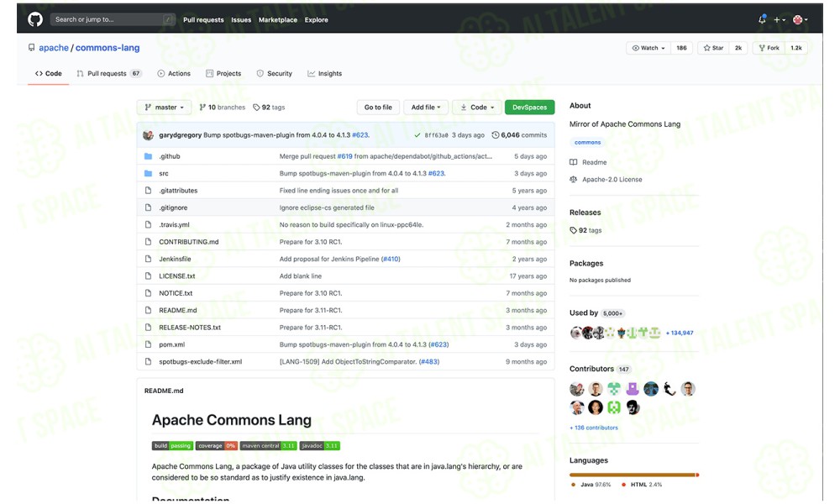Open pull request #483 link

(x=429, y=362)
